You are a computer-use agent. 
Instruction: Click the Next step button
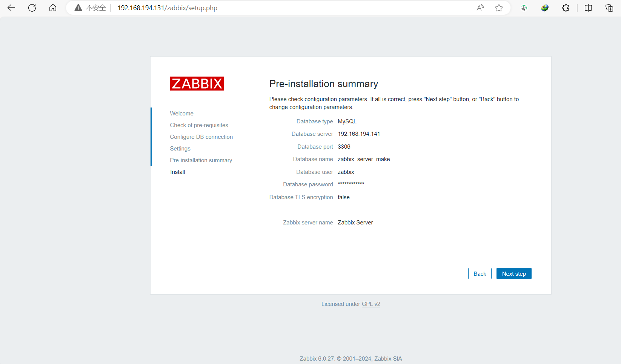(x=514, y=273)
